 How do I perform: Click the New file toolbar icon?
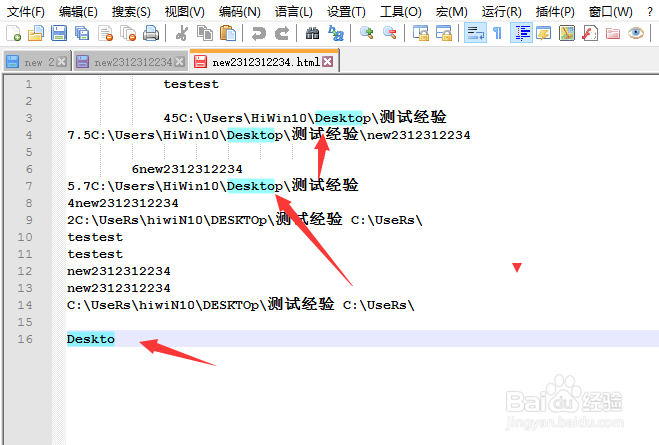(13, 33)
